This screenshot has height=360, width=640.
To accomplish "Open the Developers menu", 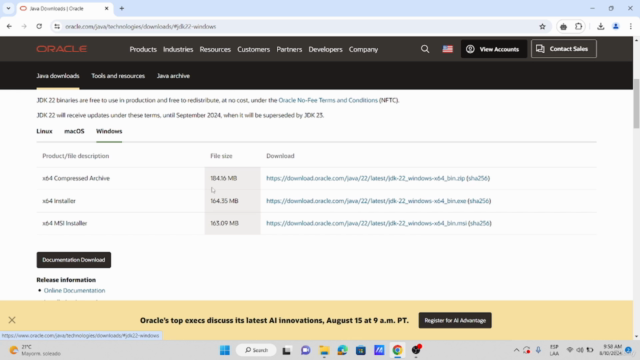I will point(325,49).
